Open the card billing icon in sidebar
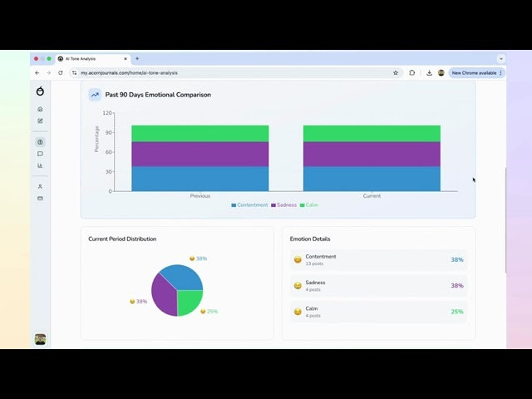The image size is (532, 399). tap(40, 198)
